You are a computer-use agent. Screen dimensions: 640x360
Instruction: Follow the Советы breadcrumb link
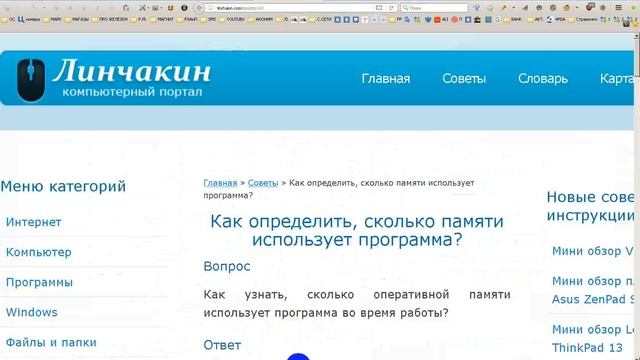[x=263, y=183]
